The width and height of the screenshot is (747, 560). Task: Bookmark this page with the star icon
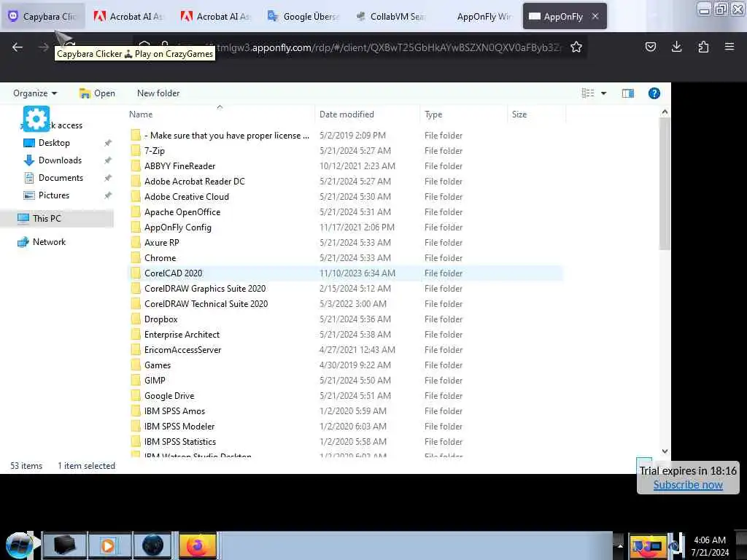coord(576,47)
